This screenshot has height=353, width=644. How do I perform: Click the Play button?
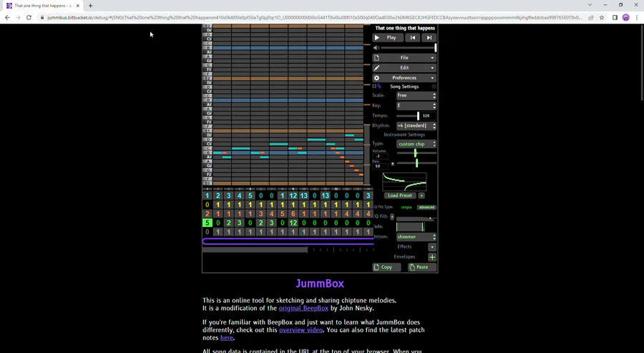click(386, 37)
